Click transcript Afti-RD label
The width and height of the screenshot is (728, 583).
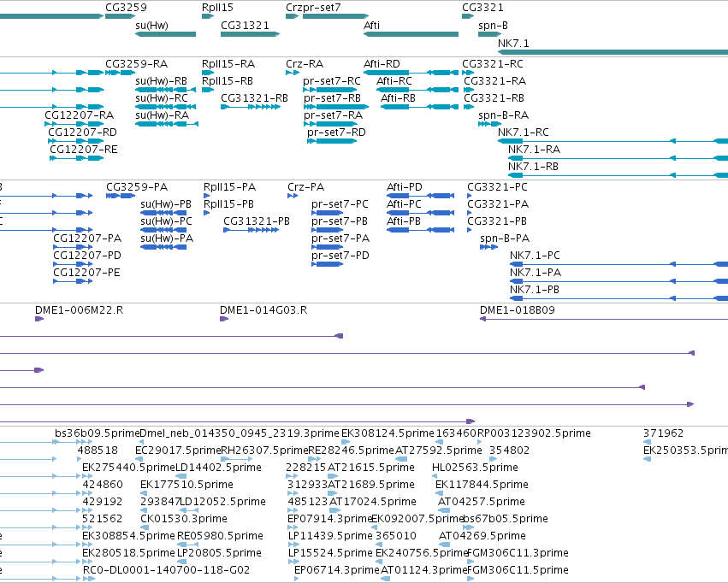click(382, 63)
